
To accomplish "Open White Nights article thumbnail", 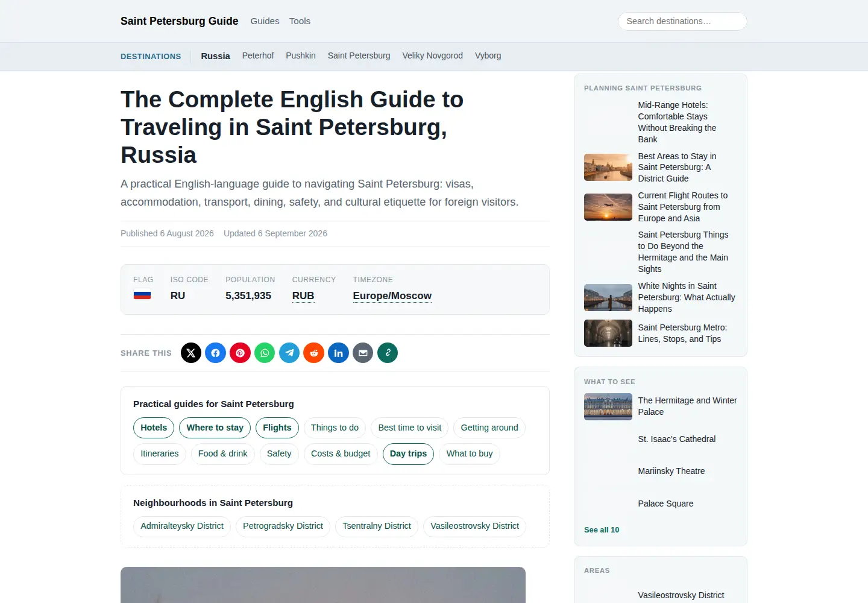I will [x=608, y=297].
